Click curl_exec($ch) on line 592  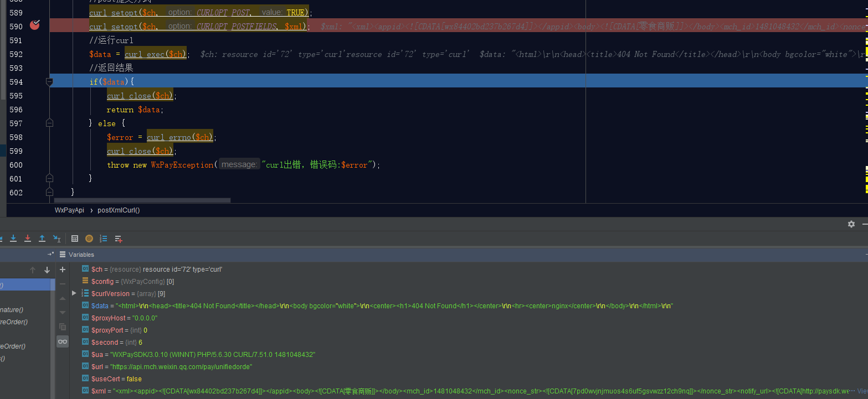tap(156, 54)
